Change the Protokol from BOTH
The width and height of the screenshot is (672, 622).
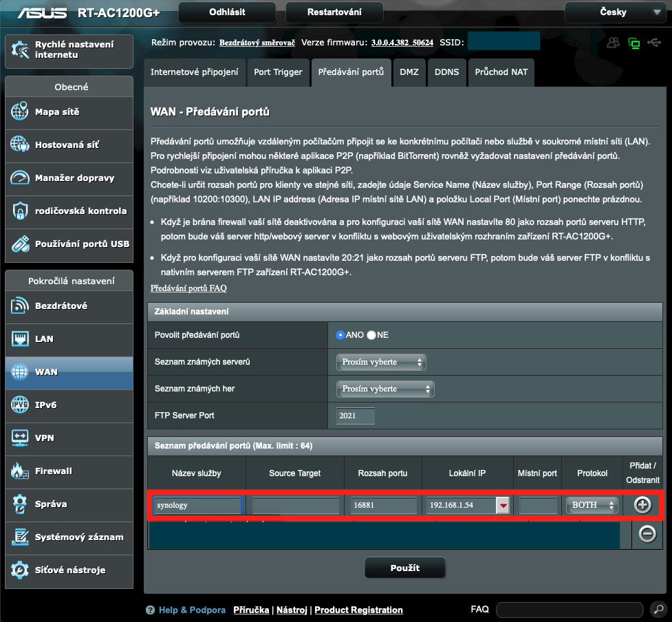[x=592, y=504]
